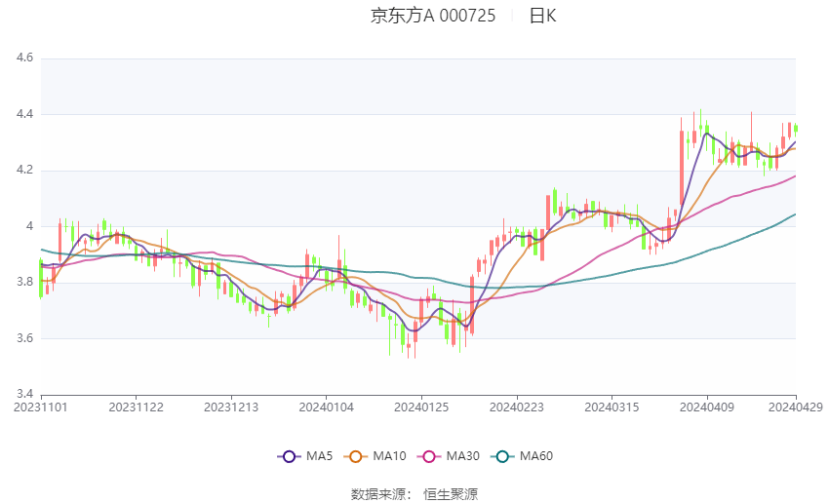
Task: Click the 20240223 date axis label
Action: tap(517, 407)
